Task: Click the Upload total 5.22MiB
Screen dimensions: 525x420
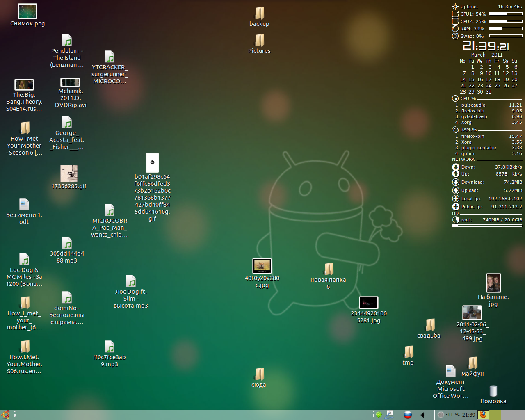Action: tap(513, 190)
